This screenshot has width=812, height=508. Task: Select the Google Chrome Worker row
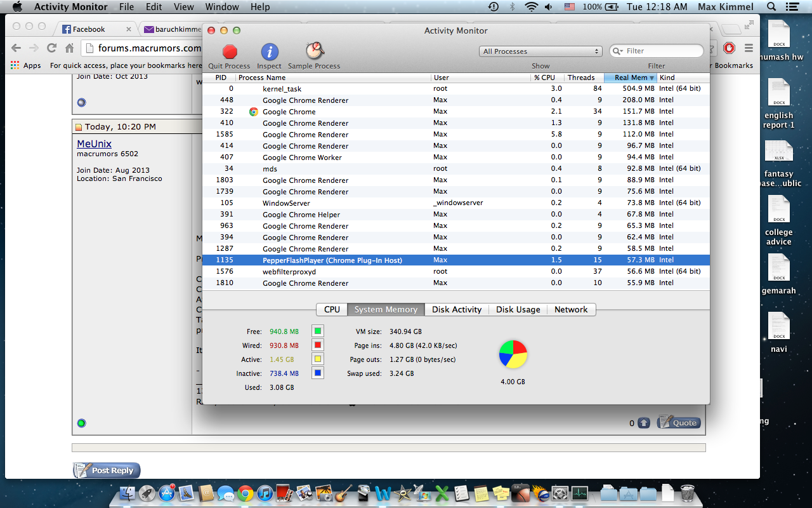(x=456, y=157)
